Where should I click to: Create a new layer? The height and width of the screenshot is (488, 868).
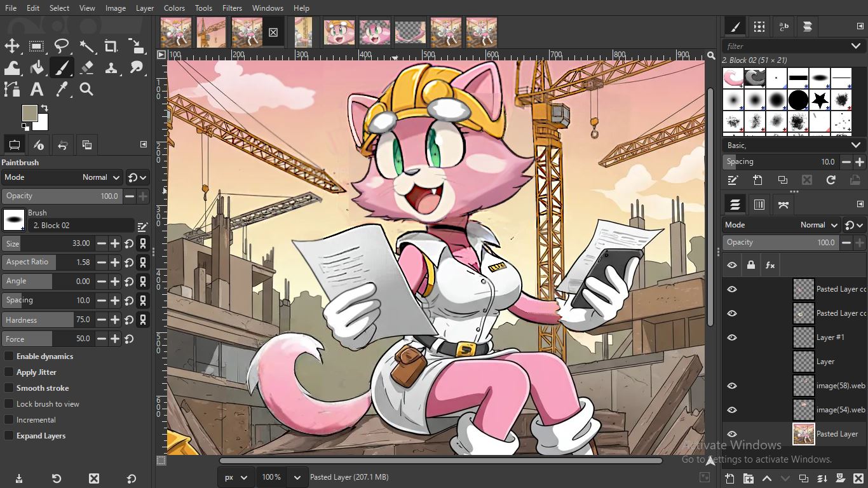pyautogui.click(x=729, y=478)
